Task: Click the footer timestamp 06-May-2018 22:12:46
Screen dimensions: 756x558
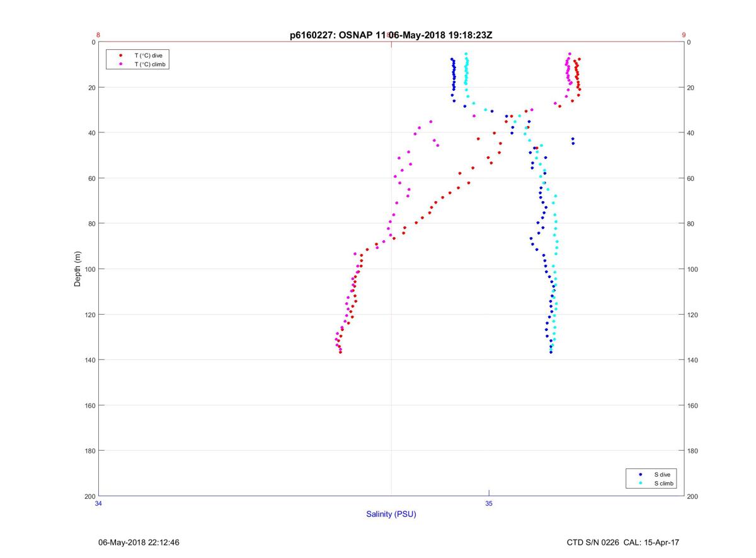Action: coord(139,542)
